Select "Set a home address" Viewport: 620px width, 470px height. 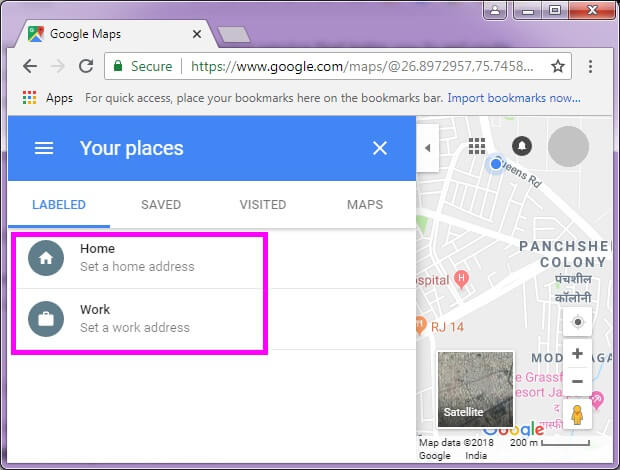tap(137, 267)
